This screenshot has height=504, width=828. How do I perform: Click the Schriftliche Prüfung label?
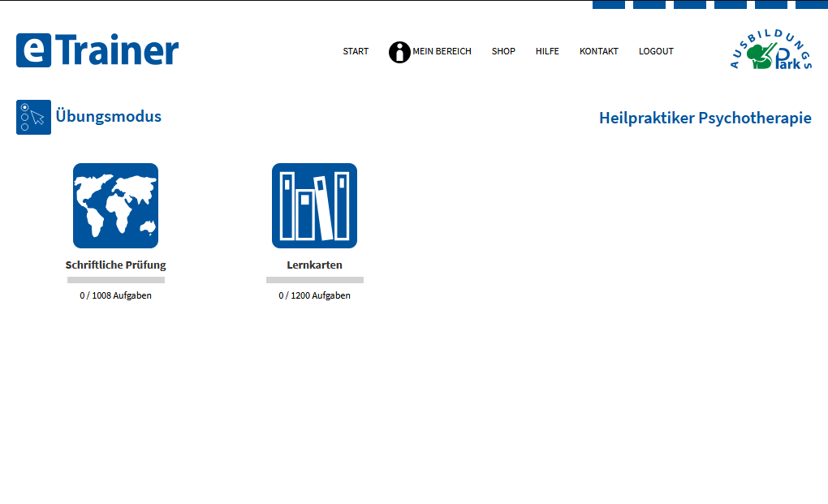(115, 265)
